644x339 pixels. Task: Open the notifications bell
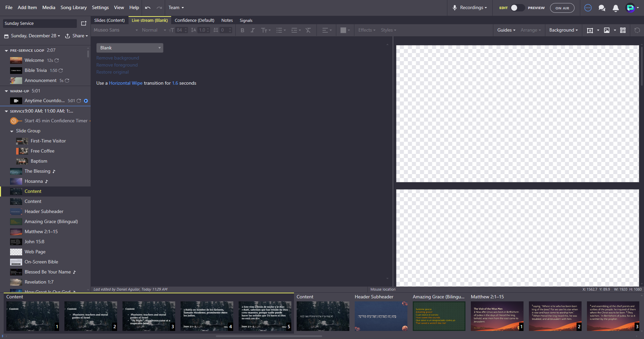[615, 8]
